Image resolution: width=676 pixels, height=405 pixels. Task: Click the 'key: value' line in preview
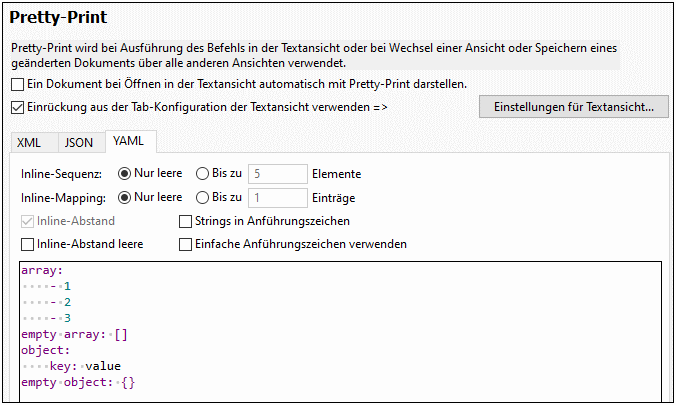pos(85,366)
